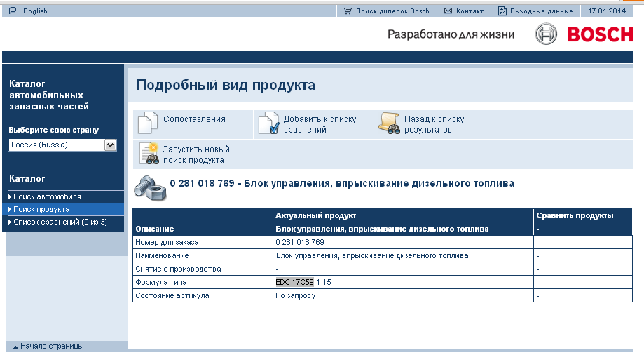Click the Состояние артикула row label
This screenshot has height=355, width=644.
(172, 296)
